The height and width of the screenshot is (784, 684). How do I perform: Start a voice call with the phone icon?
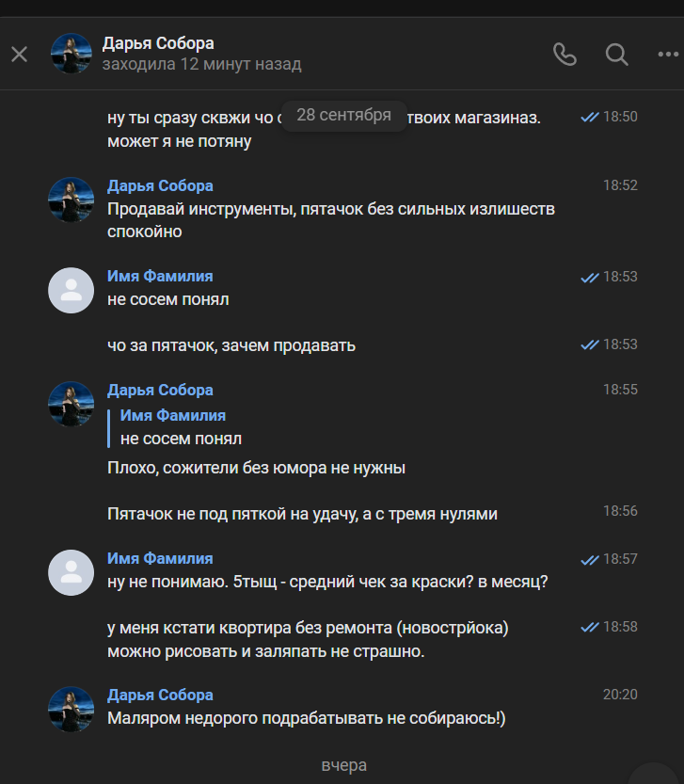(x=565, y=54)
